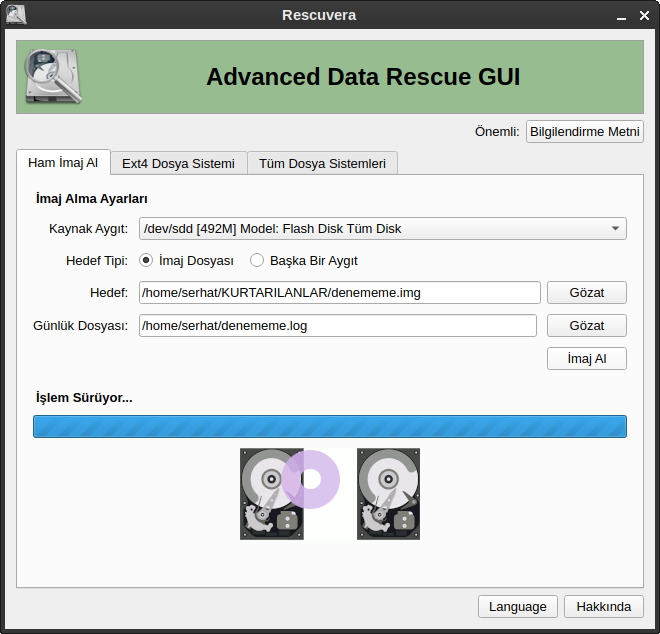This screenshot has width=660, height=634.
Task: Click the blue imaging progress bar
Action: coord(330,427)
